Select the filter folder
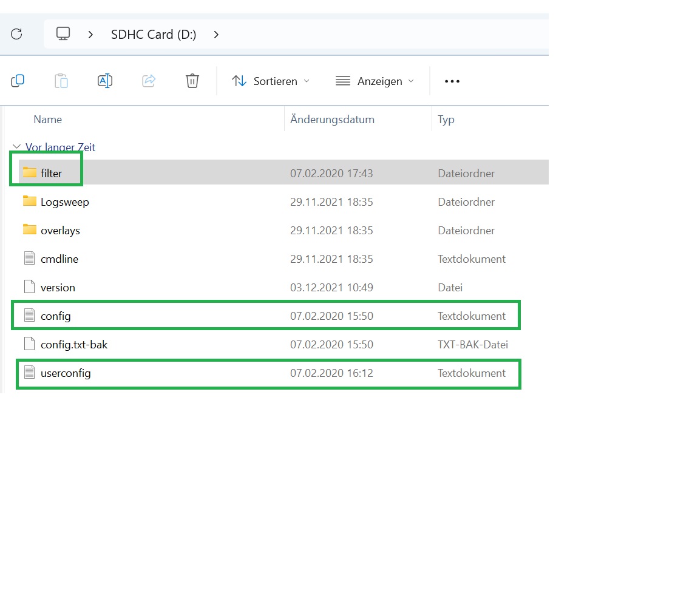The width and height of the screenshot is (692, 616). pyautogui.click(x=51, y=174)
